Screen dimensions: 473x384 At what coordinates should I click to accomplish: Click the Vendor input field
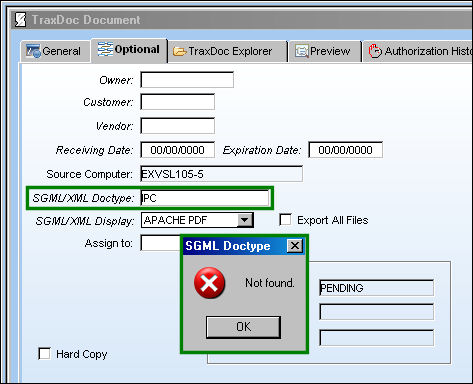point(178,126)
